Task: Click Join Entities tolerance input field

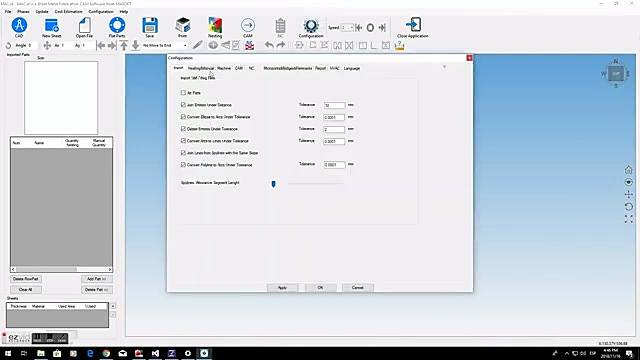Action: click(x=334, y=105)
